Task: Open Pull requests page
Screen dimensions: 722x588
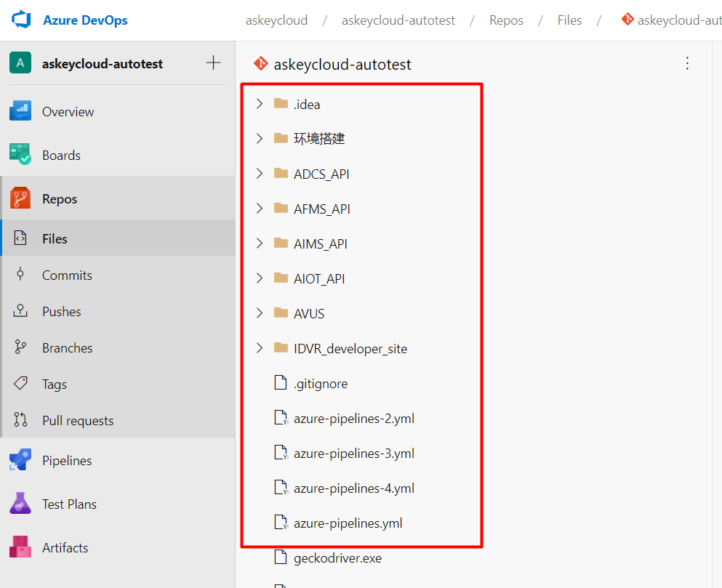Action: pos(78,420)
